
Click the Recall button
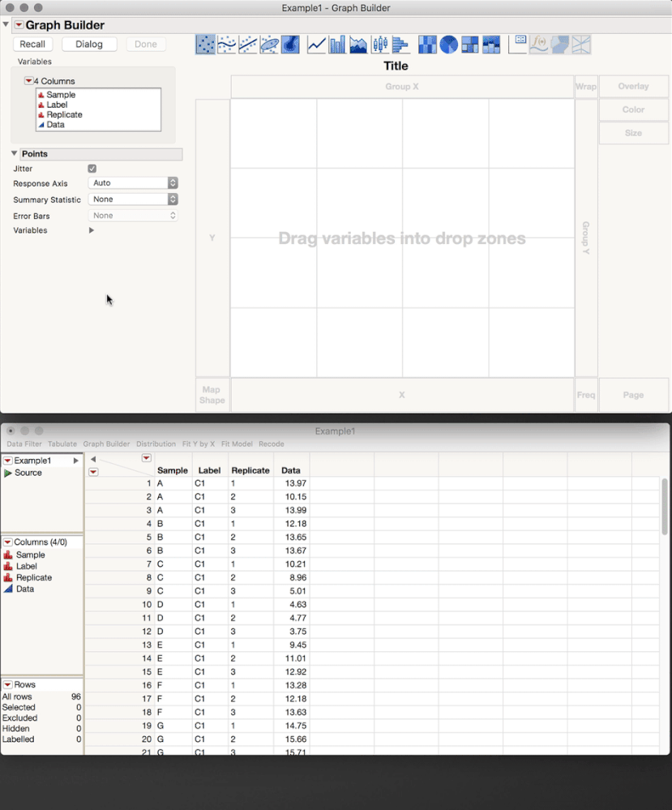(x=32, y=45)
